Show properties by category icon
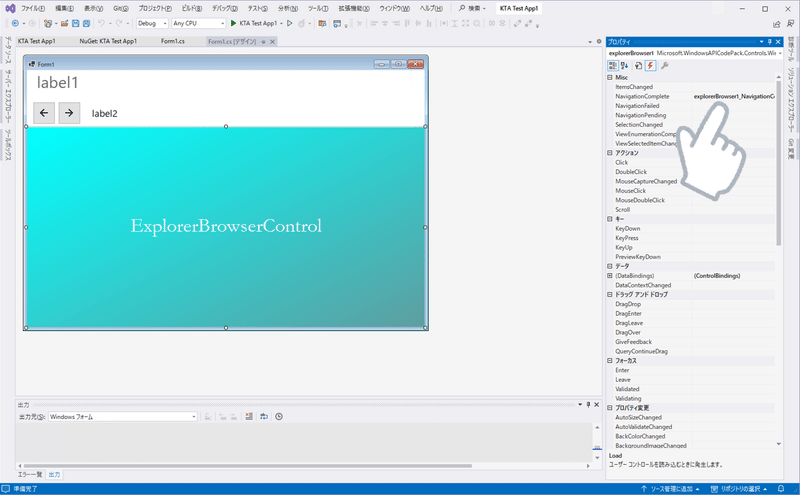 [x=613, y=65]
